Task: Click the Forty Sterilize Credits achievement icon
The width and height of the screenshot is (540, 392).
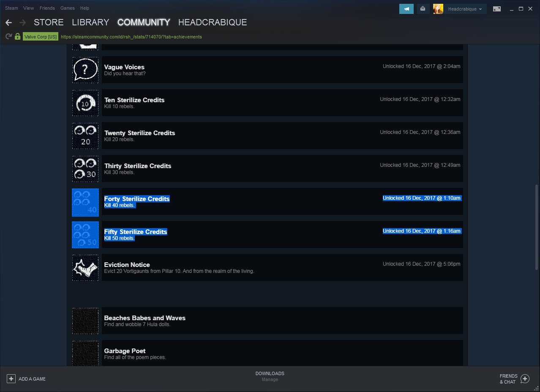Action: coord(85,202)
